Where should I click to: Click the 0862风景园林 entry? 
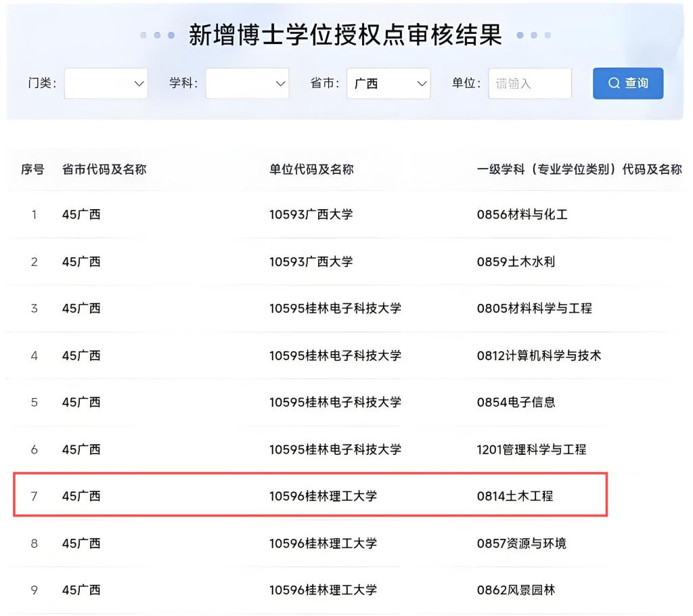pos(516,590)
